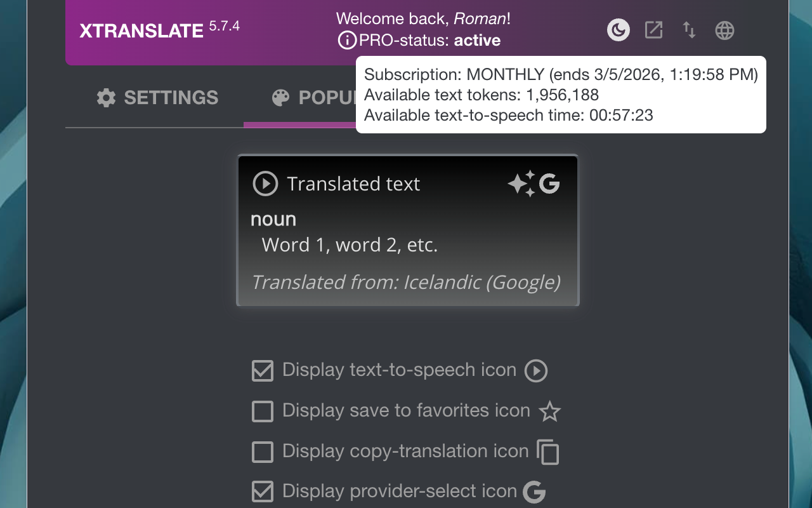The image size is (812, 508).
Task: Disable Display text-to-speech icon option
Action: click(262, 371)
